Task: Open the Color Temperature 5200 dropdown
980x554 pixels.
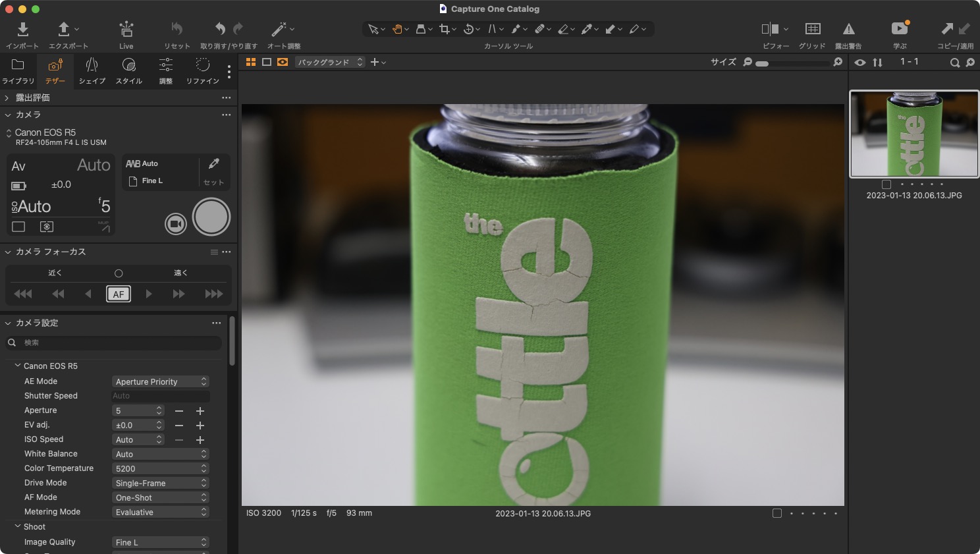Action: click(x=161, y=468)
